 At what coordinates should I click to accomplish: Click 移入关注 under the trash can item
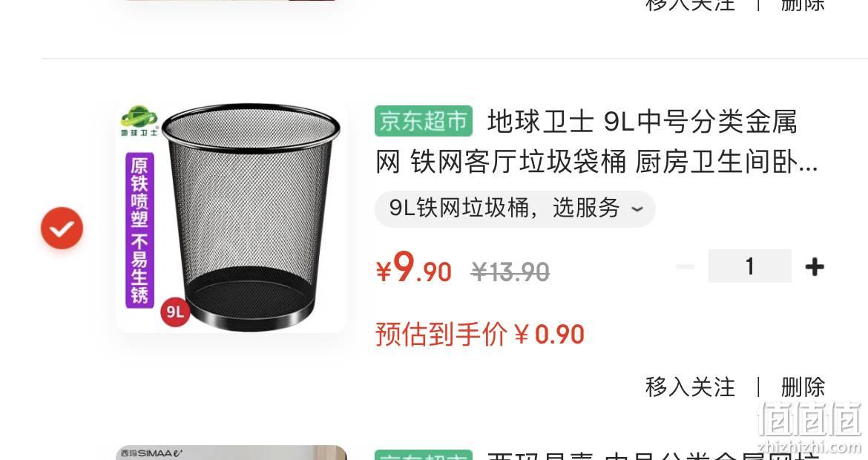pos(690,387)
